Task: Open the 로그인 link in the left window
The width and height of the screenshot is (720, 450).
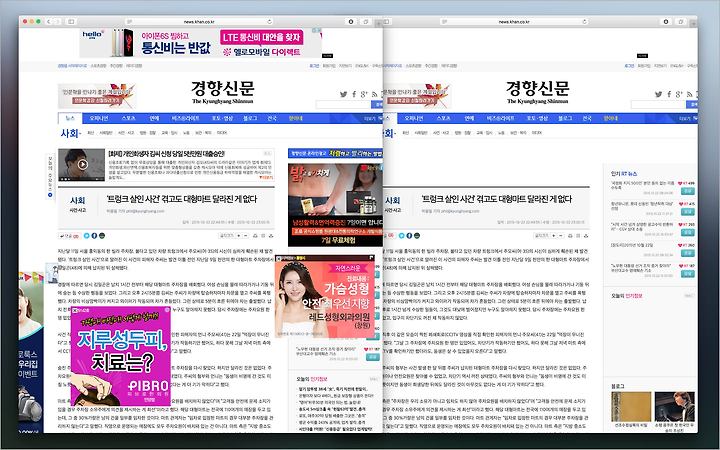Action: click(314, 66)
